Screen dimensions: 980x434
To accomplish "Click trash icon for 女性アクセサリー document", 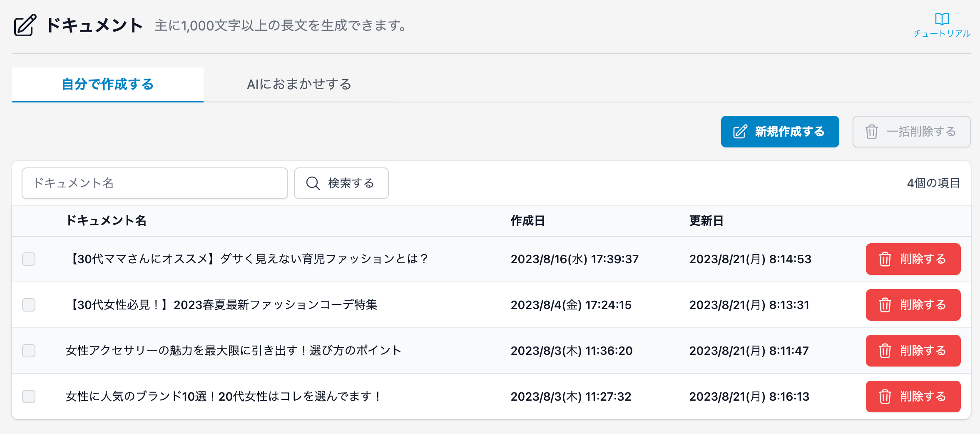I will [885, 351].
